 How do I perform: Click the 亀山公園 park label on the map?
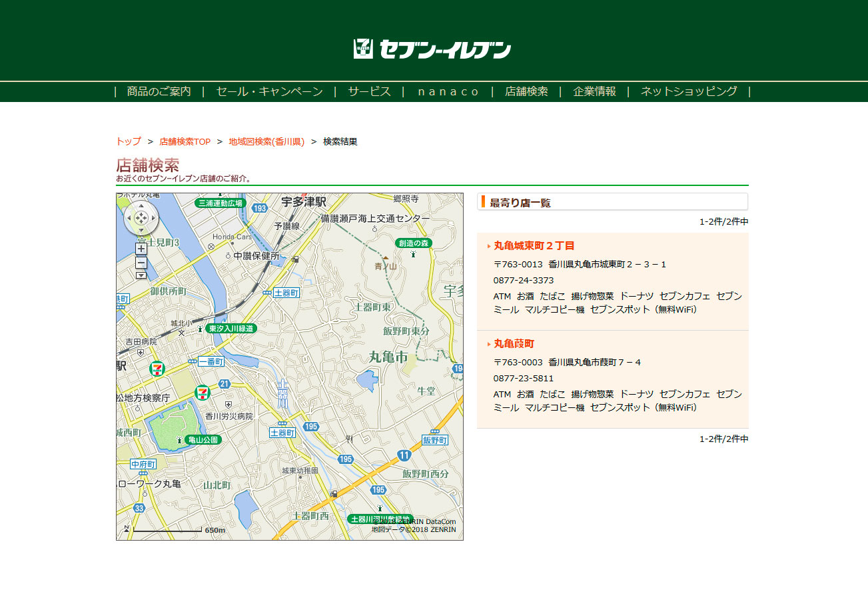coord(203,440)
